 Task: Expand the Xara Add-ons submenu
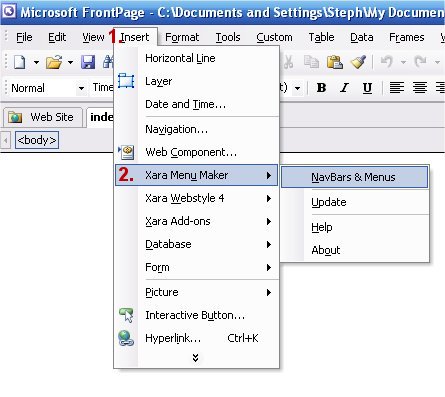pos(196,221)
